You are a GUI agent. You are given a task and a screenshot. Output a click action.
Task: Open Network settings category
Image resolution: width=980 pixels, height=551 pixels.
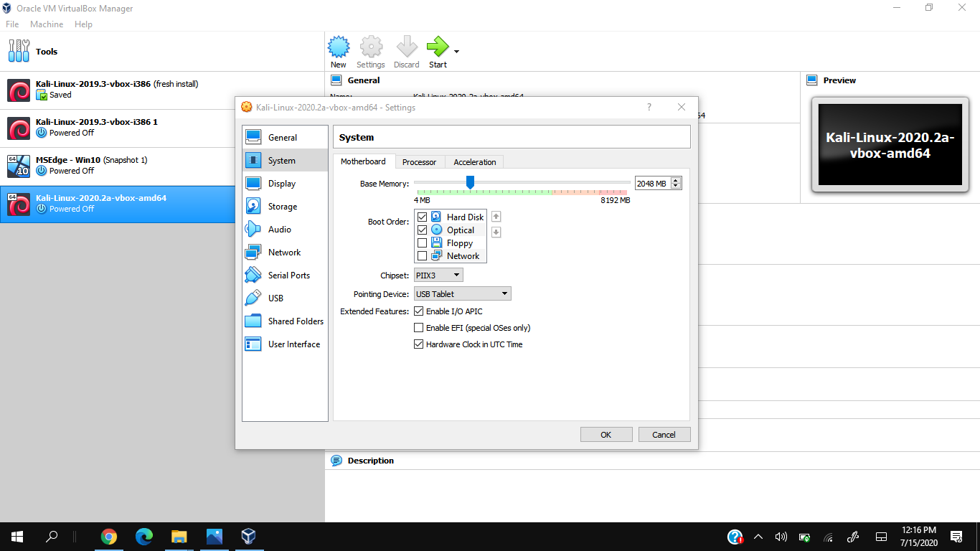point(285,253)
